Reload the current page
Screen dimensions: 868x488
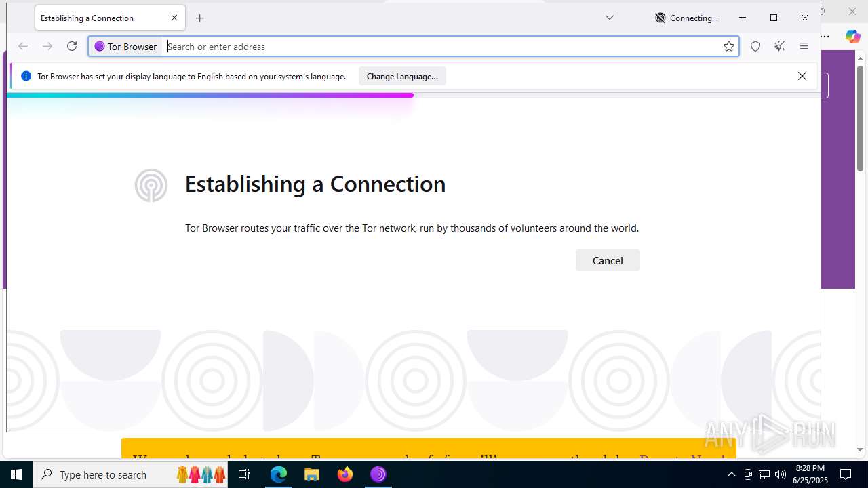click(72, 46)
